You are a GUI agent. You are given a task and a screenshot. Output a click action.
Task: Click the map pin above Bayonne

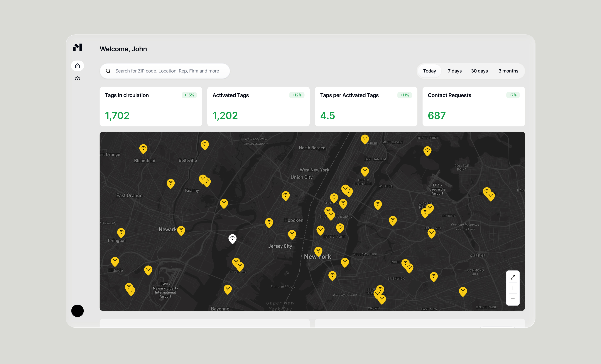click(228, 289)
